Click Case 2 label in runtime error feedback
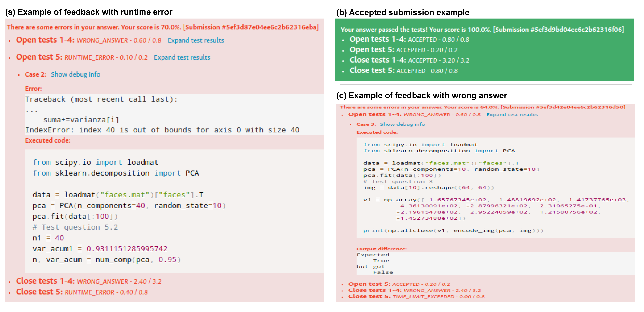This screenshot has height=312, width=644. point(36,74)
